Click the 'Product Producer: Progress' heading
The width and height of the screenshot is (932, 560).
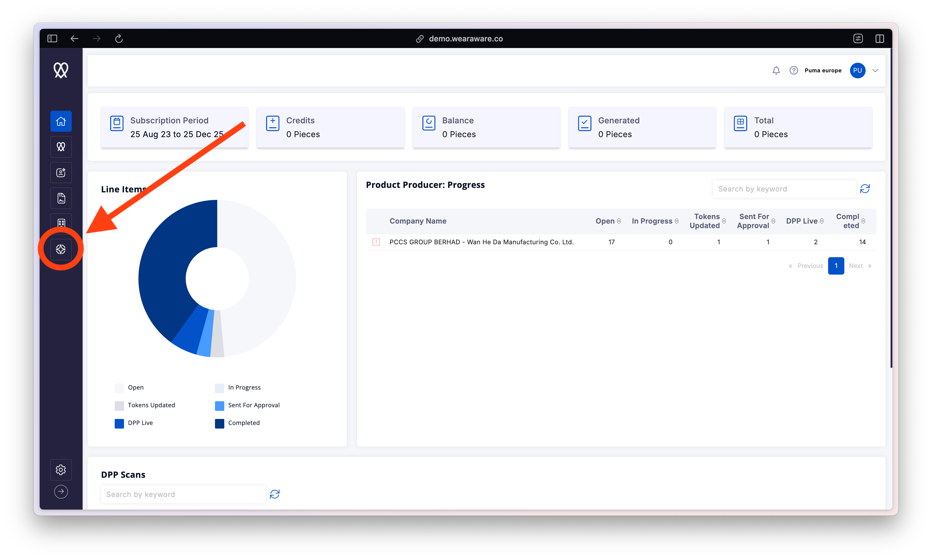(x=425, y=185)
